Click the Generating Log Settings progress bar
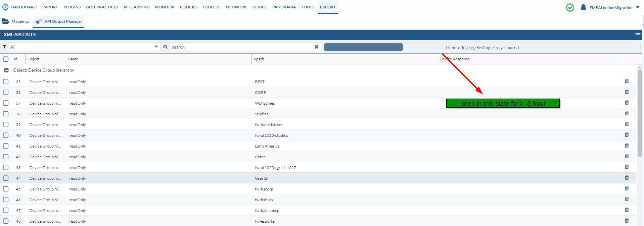 click(x=482, y=47)
